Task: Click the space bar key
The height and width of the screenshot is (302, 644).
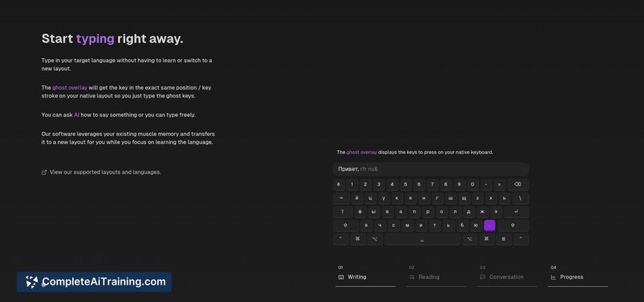Action: tap(423, 239)
